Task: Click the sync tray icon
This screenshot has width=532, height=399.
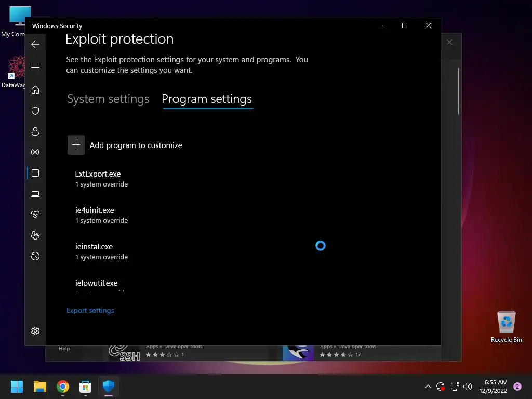Action: pyautogui.click(x=441, y=387)
